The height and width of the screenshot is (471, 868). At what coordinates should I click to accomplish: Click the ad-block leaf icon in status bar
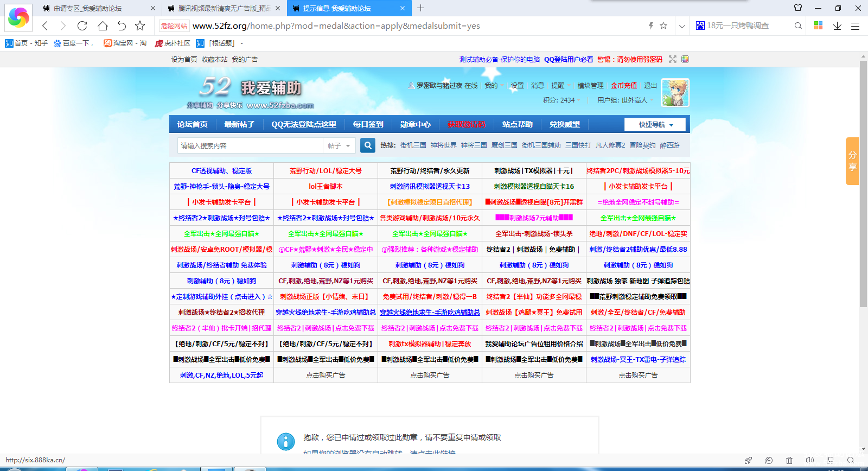click(x=769, y=460)
